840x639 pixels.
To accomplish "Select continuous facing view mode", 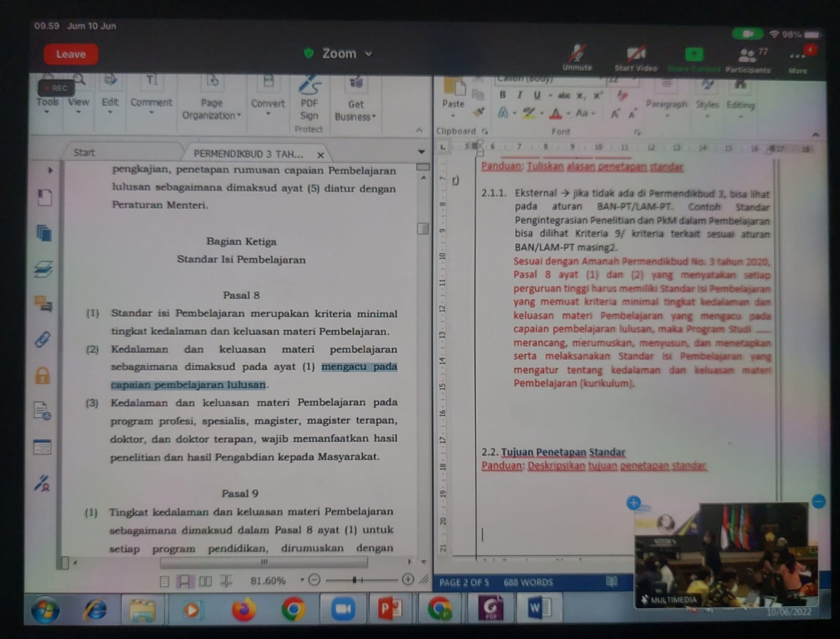I will tap(226, 581).
